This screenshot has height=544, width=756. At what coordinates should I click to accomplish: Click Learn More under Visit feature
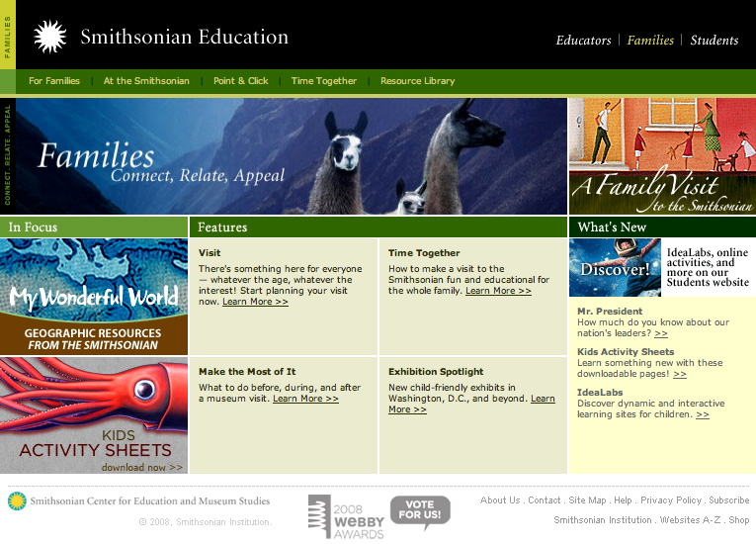point(255,302)
